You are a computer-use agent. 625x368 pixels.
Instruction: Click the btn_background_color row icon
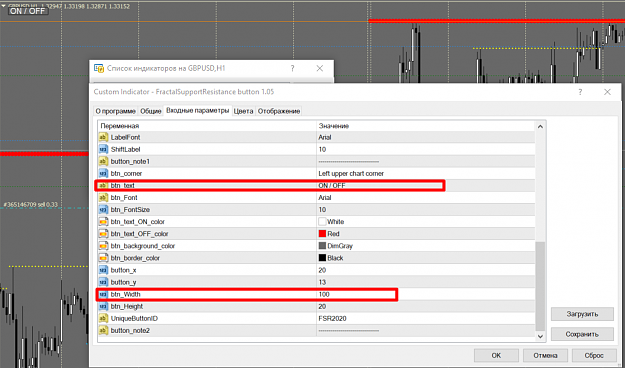pos(103,246)
